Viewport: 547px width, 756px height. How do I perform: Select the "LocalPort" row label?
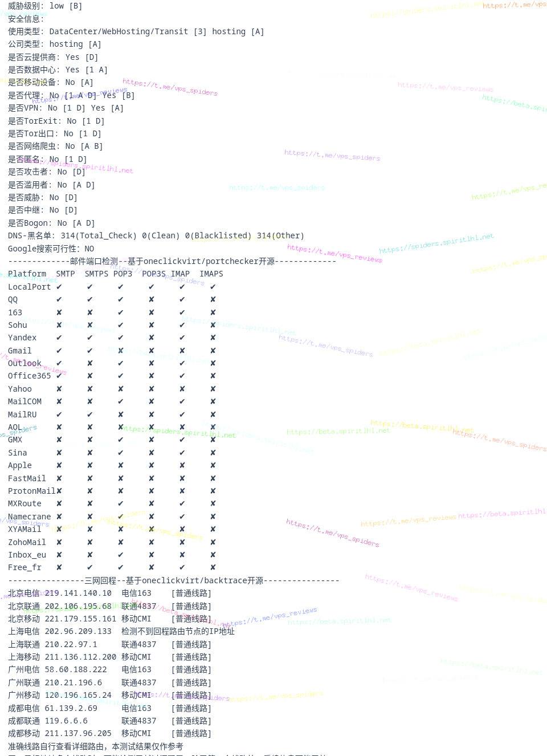coord(30,287)
